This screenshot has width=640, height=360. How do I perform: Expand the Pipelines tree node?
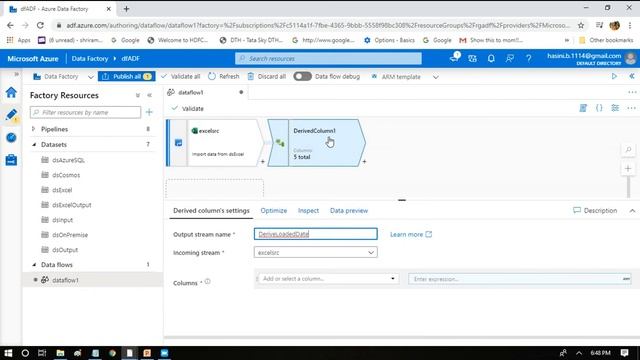tap(33, 129)
